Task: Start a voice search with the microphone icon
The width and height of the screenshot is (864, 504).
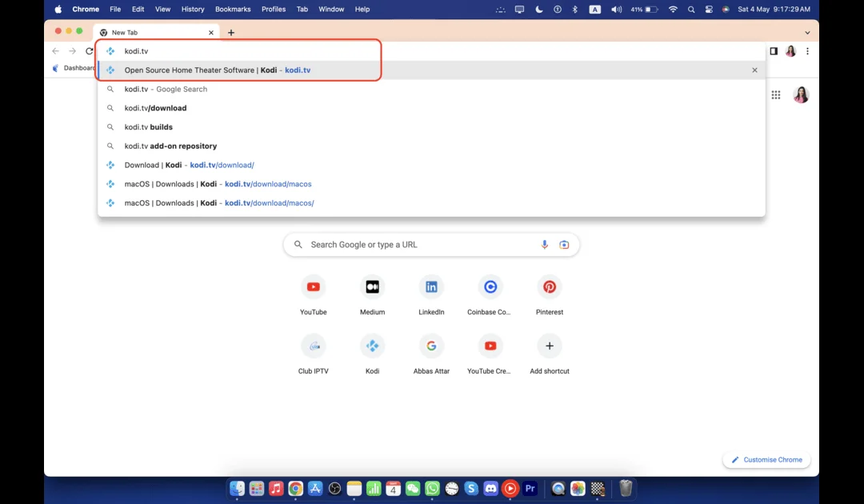Action: (545, 244)
